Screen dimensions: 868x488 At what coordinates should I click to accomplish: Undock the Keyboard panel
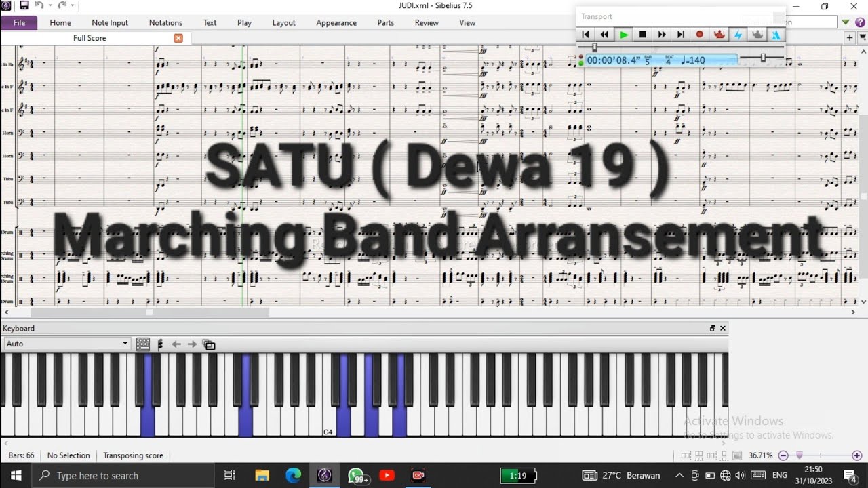click(x=713, y=328)
